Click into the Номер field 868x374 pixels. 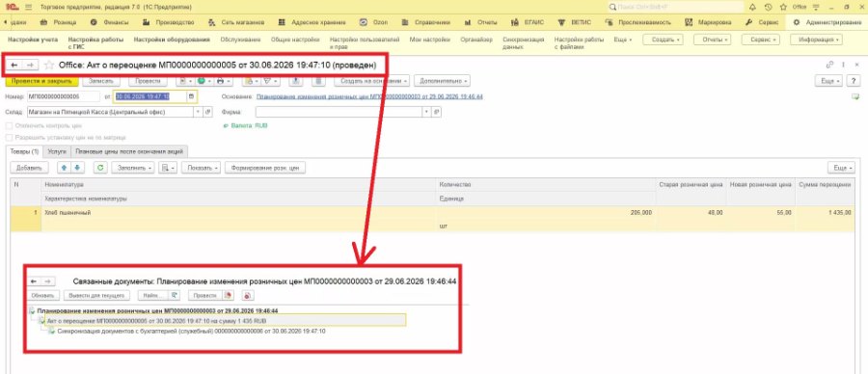(x=64, y=96)
